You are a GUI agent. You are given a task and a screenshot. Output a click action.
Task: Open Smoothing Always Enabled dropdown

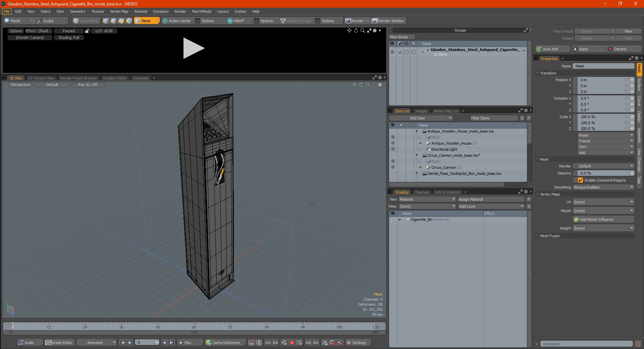coord(603,187)
